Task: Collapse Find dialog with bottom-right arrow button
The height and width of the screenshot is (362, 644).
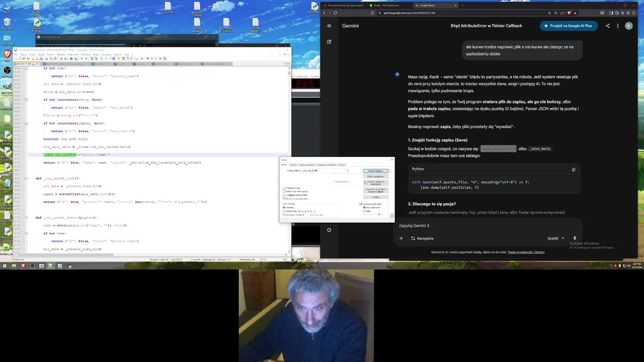Action: click(x=392, y=216)
